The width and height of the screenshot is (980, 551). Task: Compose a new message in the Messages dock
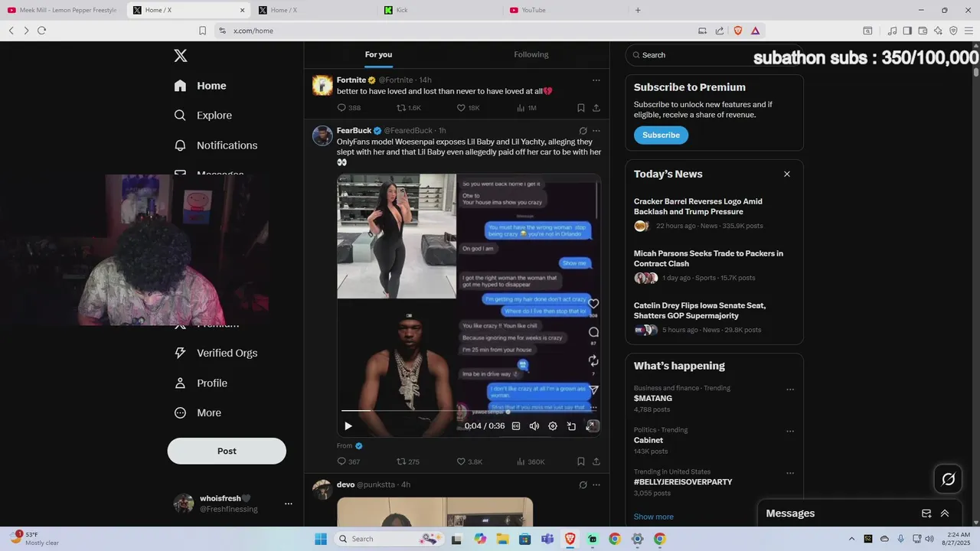tap(926, 514)
